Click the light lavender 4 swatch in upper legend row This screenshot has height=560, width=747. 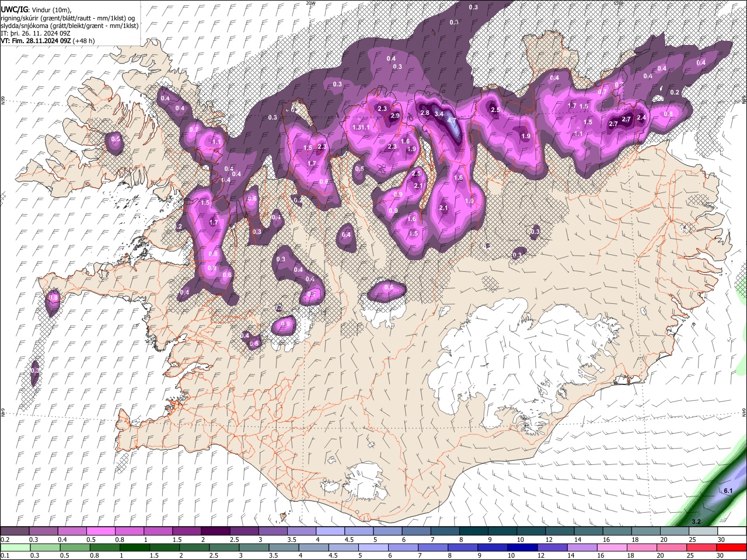coord(330,531)
